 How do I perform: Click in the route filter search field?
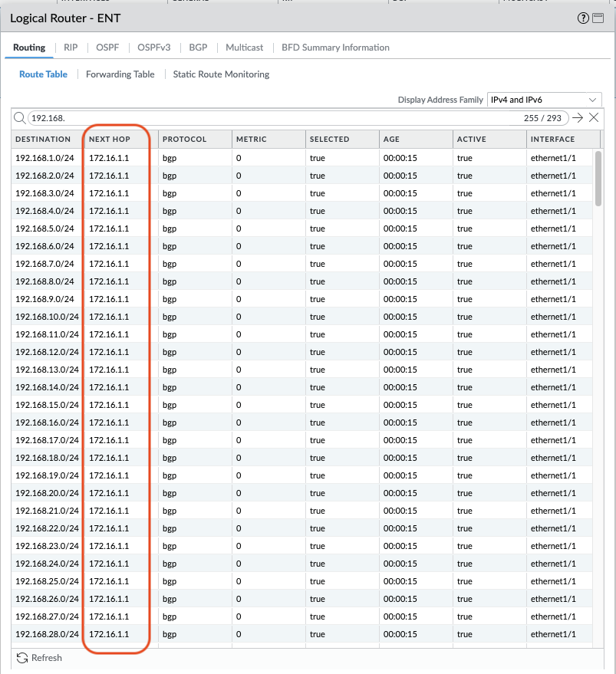pos(268,118)
